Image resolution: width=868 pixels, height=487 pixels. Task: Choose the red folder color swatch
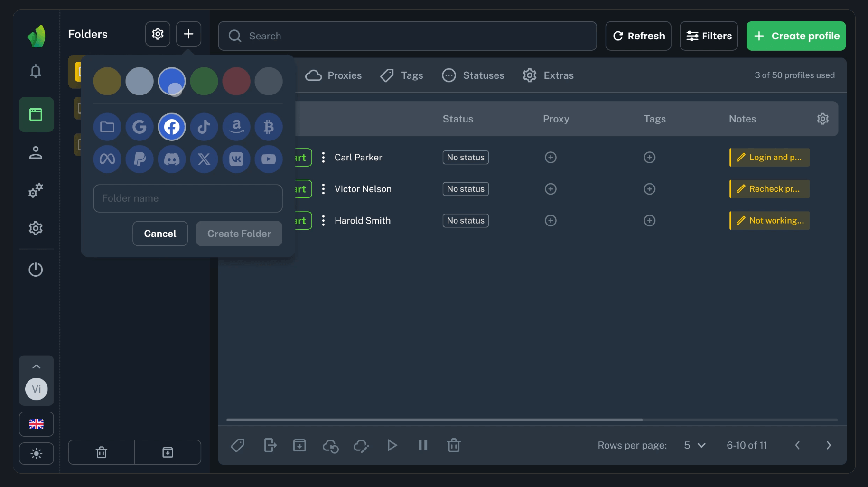click(236, 81)
